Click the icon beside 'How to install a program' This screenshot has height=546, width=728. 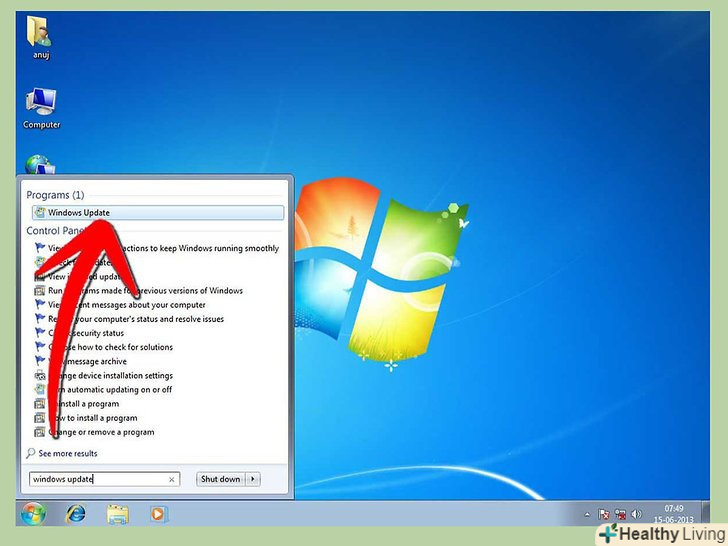pyautogui.click(x=40, y=418)
